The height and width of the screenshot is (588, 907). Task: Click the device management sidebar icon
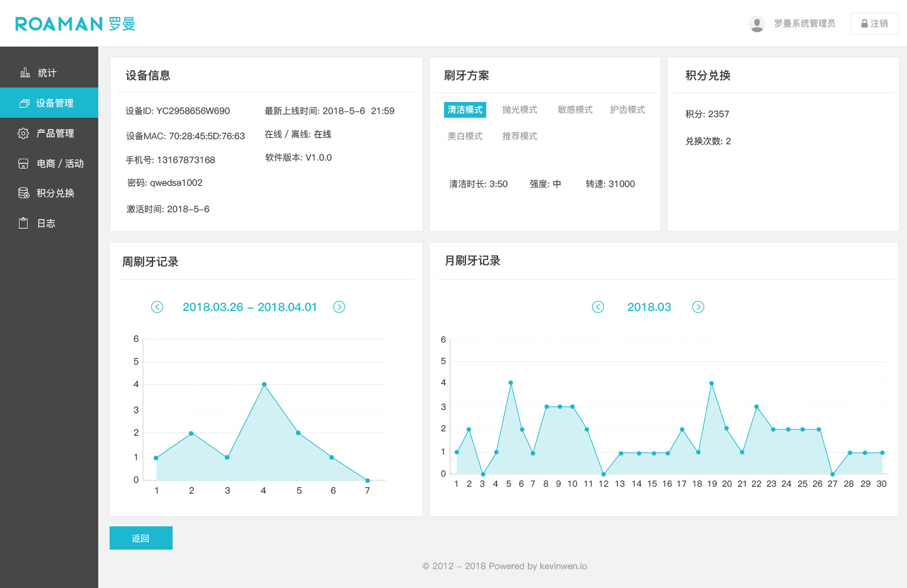25,103
